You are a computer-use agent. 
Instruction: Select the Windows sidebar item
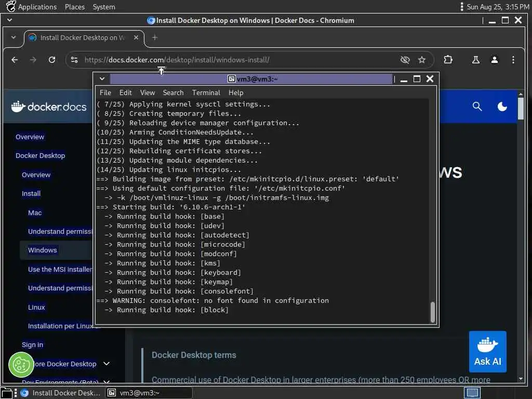point(43,250)
